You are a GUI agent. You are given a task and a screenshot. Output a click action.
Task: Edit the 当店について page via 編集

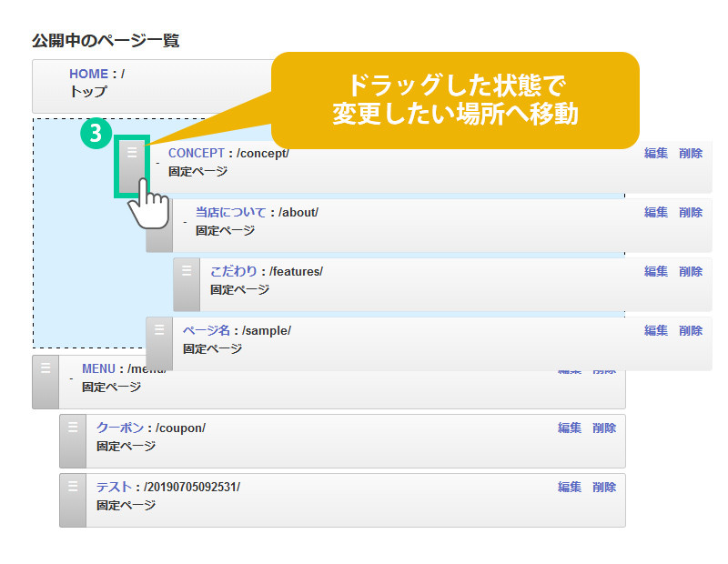pos(656,212)
